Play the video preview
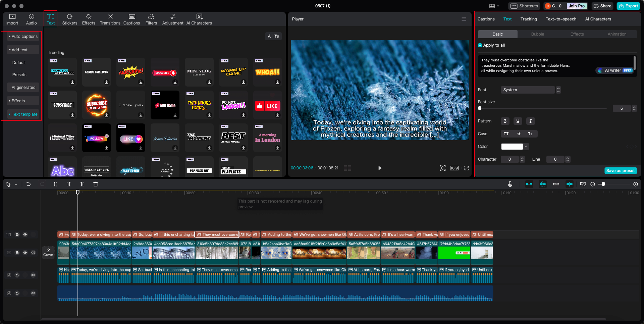This screenshot has height=324, width=644. coord(380,168)
